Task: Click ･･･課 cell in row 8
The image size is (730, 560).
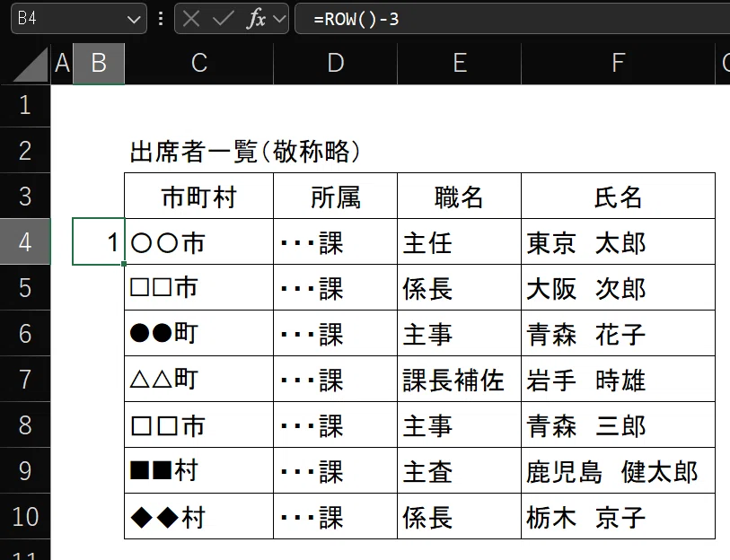Action: (335, 424)
